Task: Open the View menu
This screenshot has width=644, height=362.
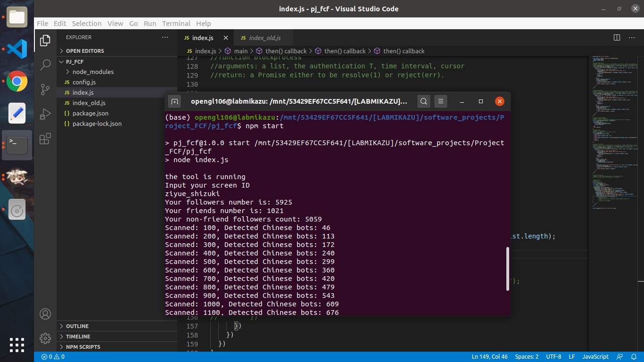Action: point(115,24)
